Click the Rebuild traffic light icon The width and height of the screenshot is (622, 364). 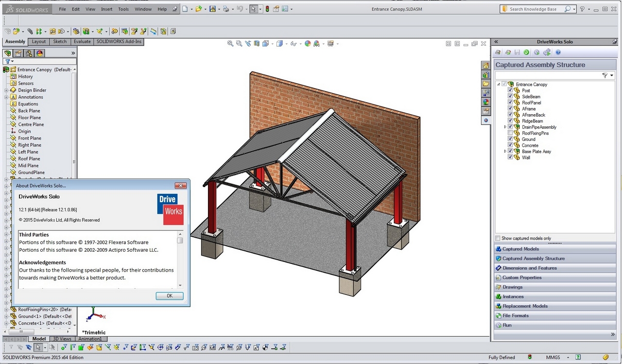267,9
